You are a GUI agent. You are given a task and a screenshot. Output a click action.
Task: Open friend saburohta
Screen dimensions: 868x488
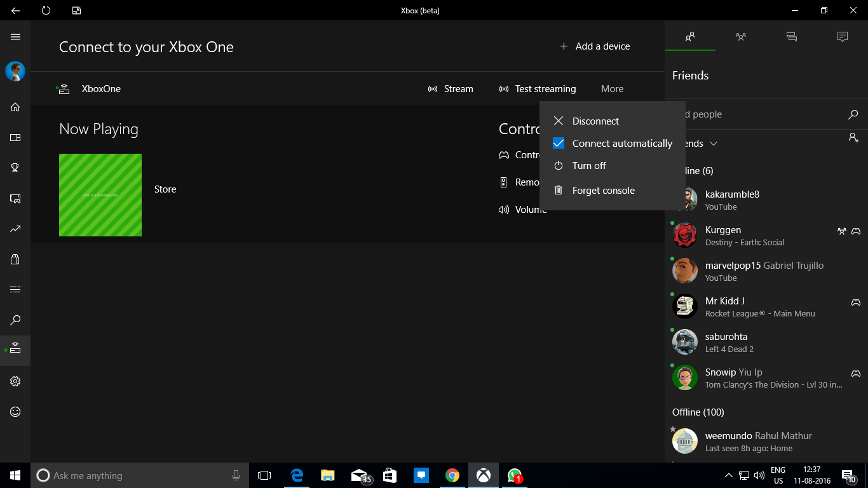[x=766, y=342]
